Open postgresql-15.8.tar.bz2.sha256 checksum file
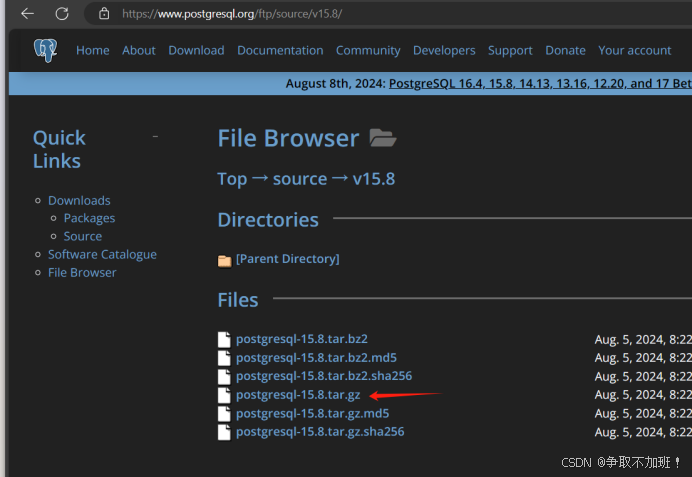The image size is (692, 477). pyautogui.click(x=324, y=376)
